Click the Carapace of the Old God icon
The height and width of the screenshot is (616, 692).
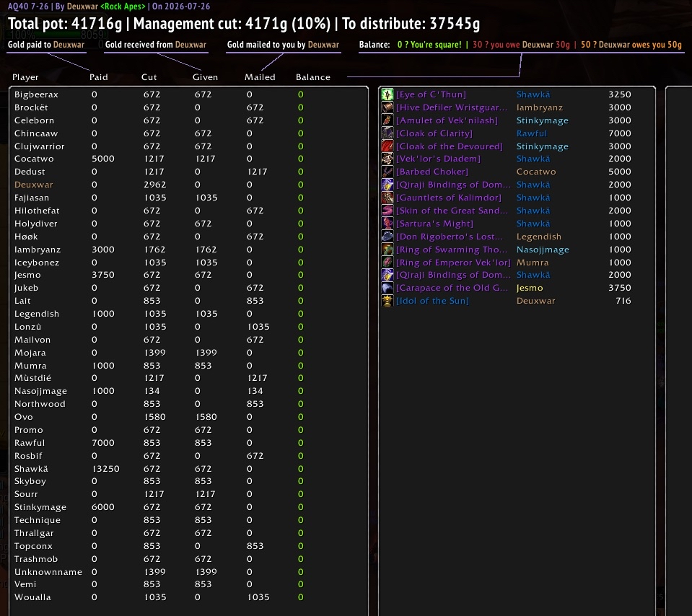coord(387,288)
